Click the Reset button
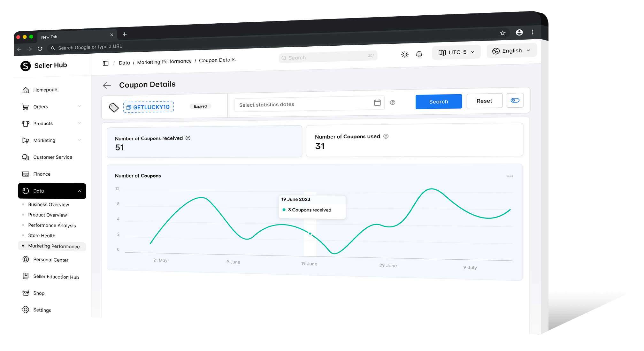The height and width of the screenshot is (351, 644). pyautogui.click(x=484, y=101)
